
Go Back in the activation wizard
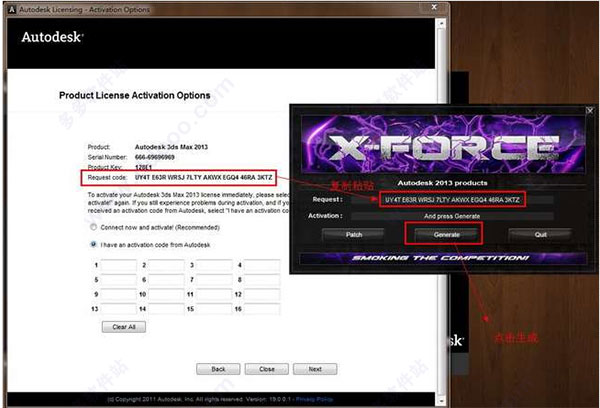tap(218, 369)
